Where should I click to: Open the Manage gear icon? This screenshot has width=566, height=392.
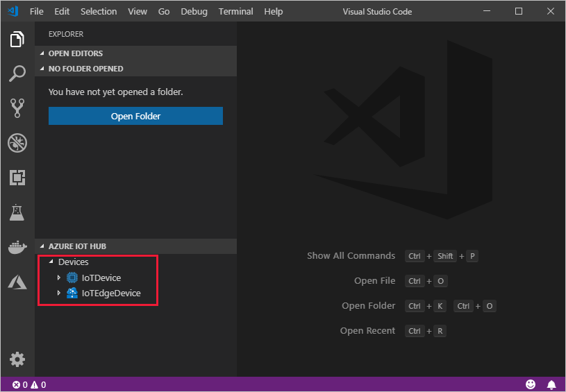pyautogui.click(x=17, y=359)
